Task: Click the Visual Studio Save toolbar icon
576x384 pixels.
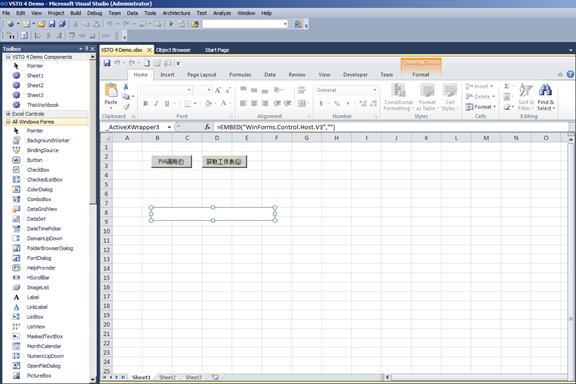Action: pyautogui.click(x=52, y=24)
